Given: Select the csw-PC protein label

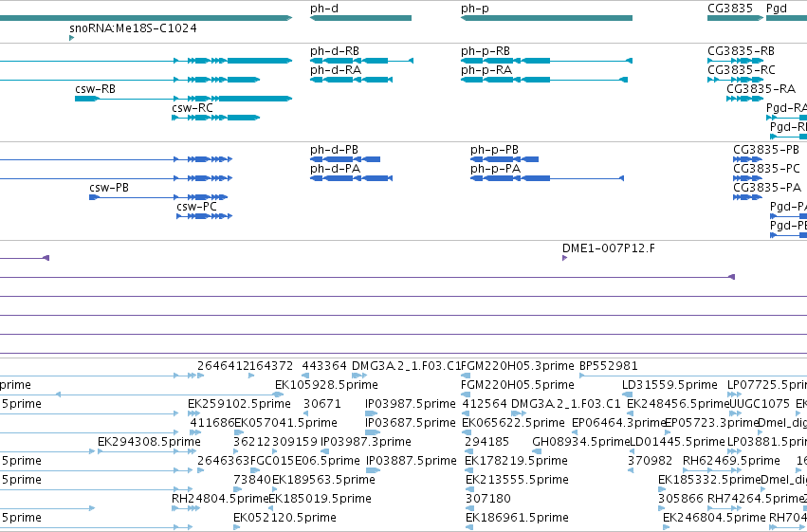Looking at the screenshot, I should coord(196,207).
